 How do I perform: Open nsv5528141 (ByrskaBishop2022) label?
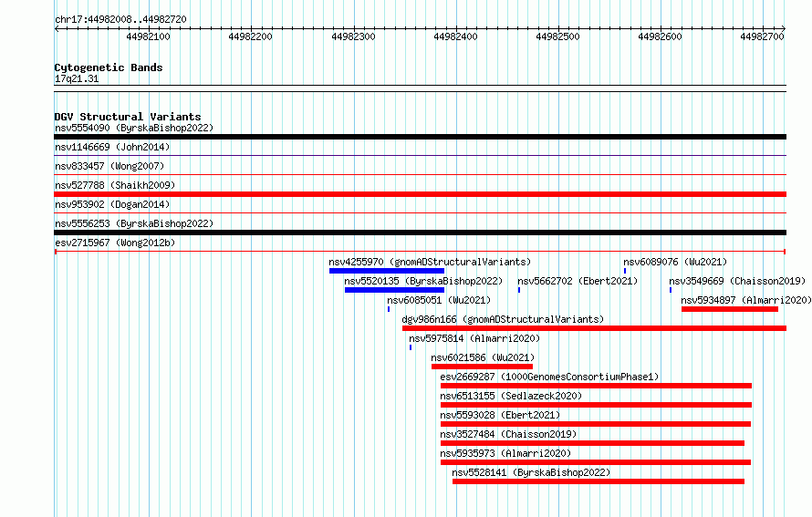531,472
